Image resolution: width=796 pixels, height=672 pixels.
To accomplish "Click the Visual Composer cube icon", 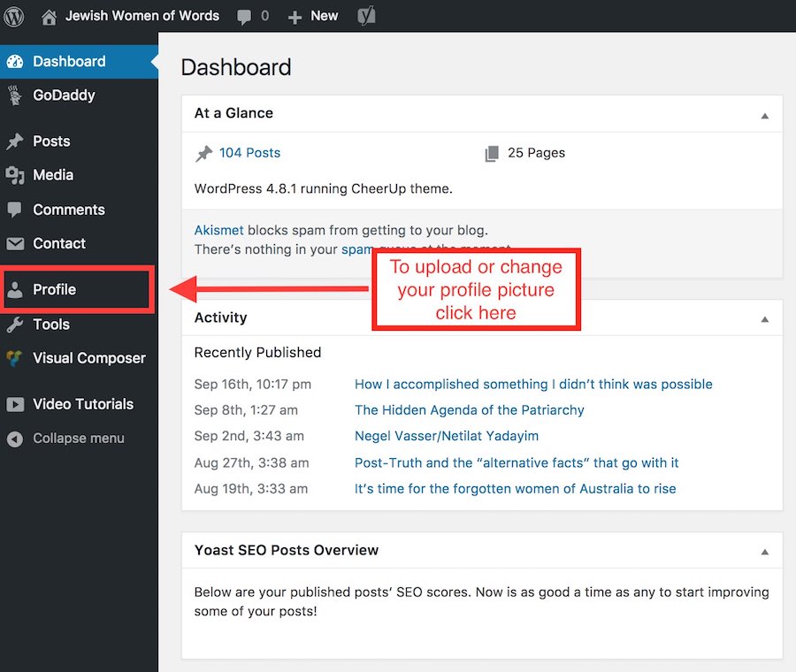I will (x=15, y=358).
